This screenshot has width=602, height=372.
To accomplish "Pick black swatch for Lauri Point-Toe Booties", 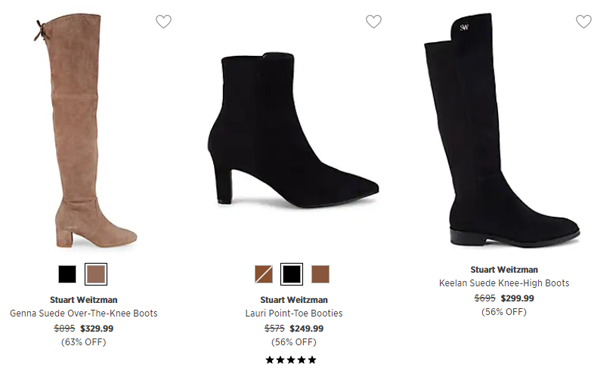I will point(291,274).
